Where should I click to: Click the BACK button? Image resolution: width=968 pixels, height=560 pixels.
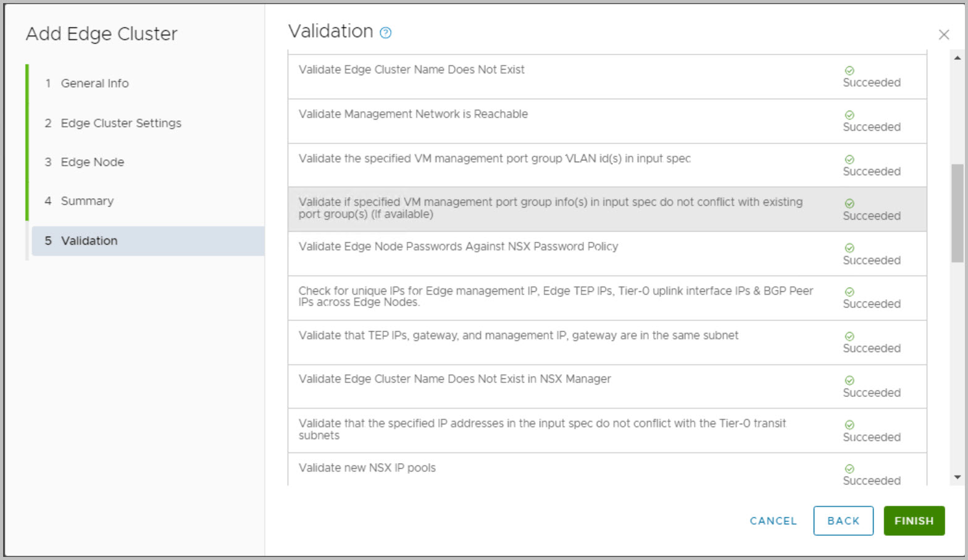(843, 520)
